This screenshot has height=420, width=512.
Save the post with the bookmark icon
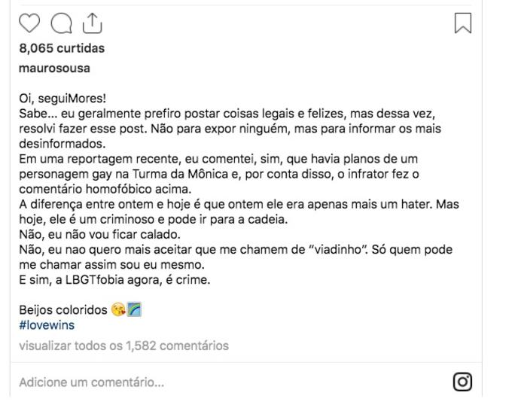(x=463, y=23)
